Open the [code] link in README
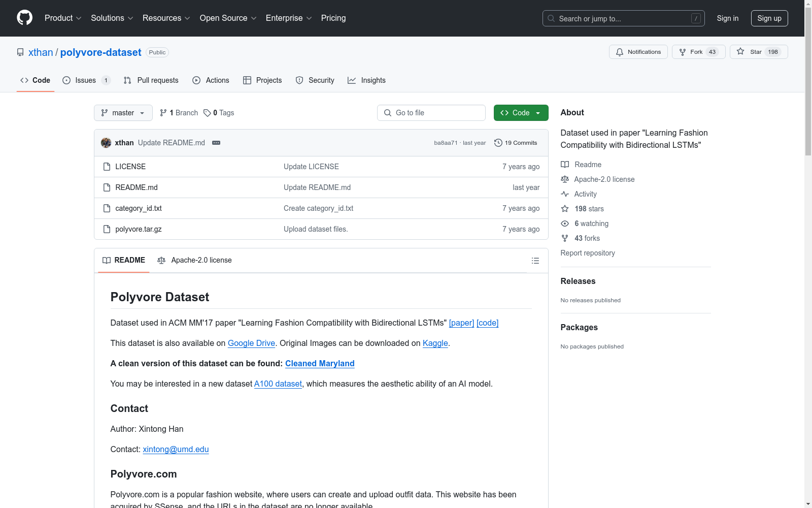This screenshot has width=812, height=508. [x=487, y=323]
